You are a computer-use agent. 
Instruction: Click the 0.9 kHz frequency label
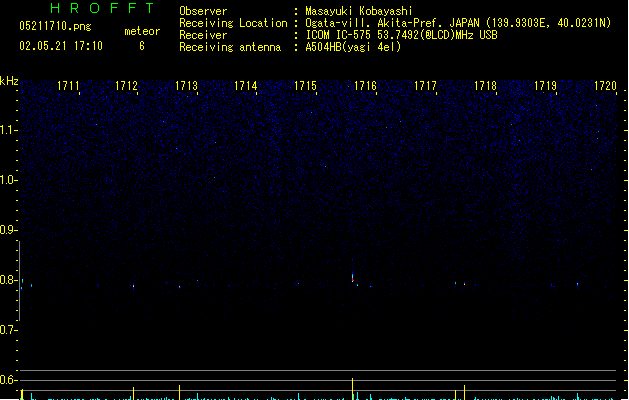pos(8,230)
